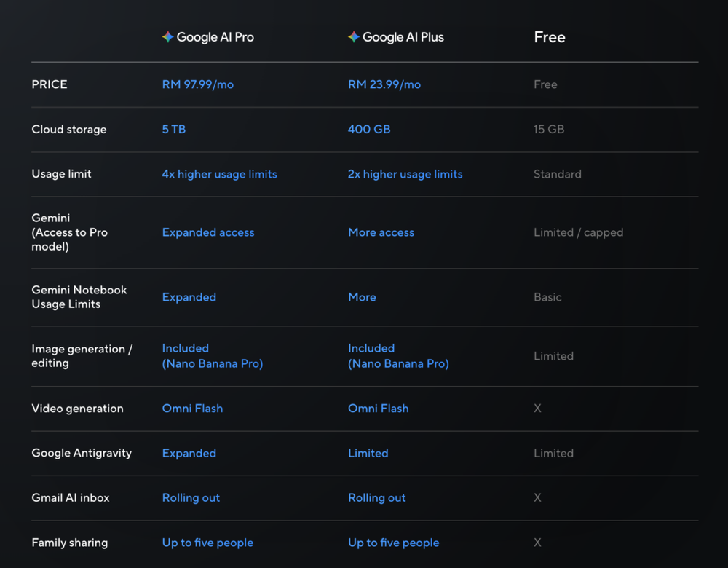Click the More access value
728x568 pixels.
pyautogui.click(x=381, y=232)
